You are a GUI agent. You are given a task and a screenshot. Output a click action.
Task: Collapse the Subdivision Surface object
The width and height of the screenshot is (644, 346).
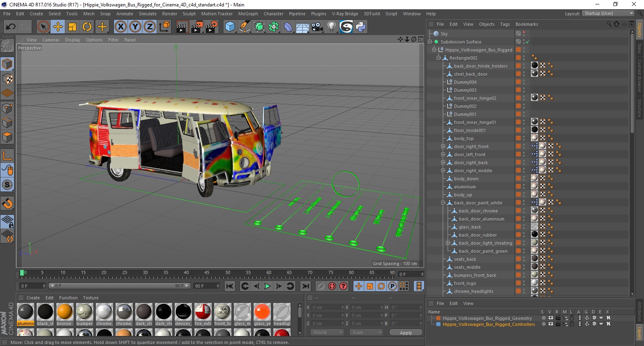(x=430, y=42)
